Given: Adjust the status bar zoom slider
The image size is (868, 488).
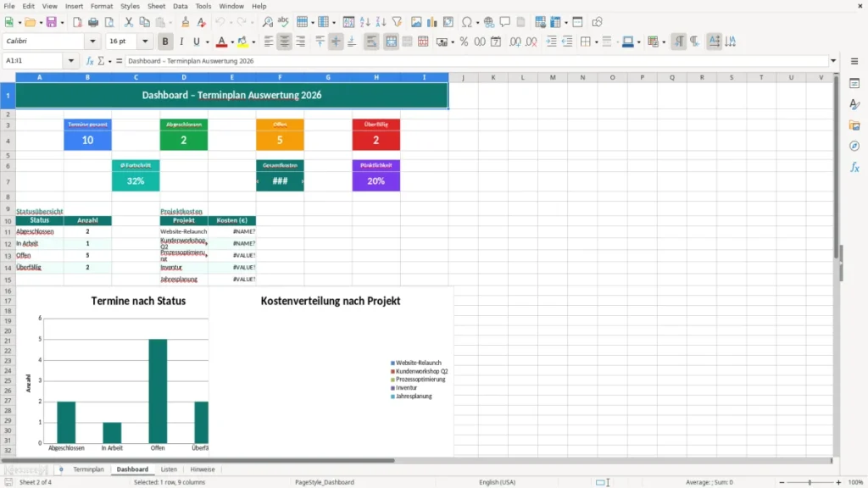Looking at the screenshot, I should (x=810, y=482).
